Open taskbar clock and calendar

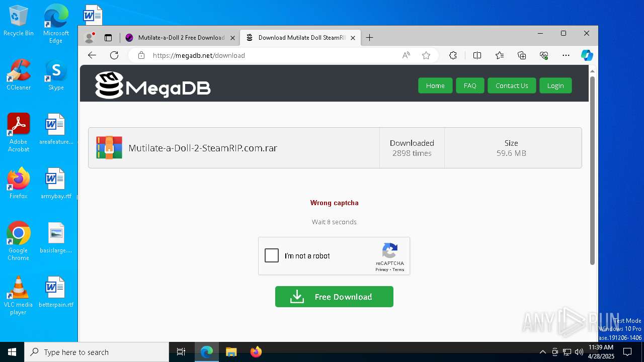601,352
